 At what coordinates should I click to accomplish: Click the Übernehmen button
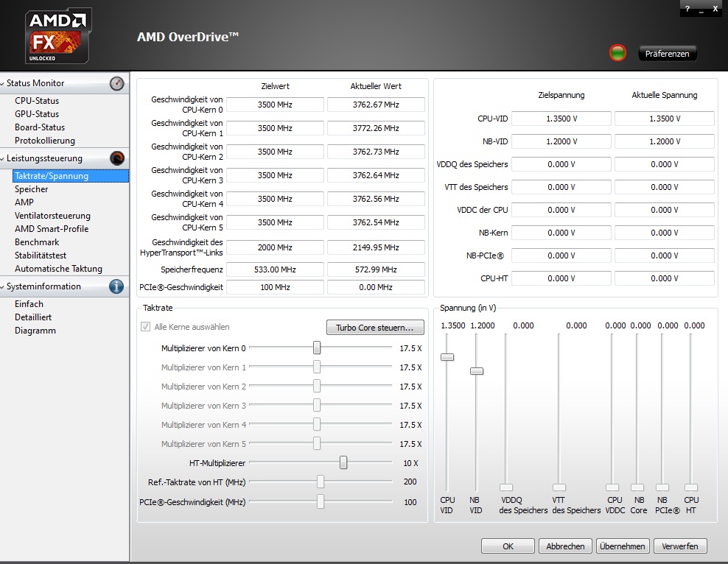[622, 546]
